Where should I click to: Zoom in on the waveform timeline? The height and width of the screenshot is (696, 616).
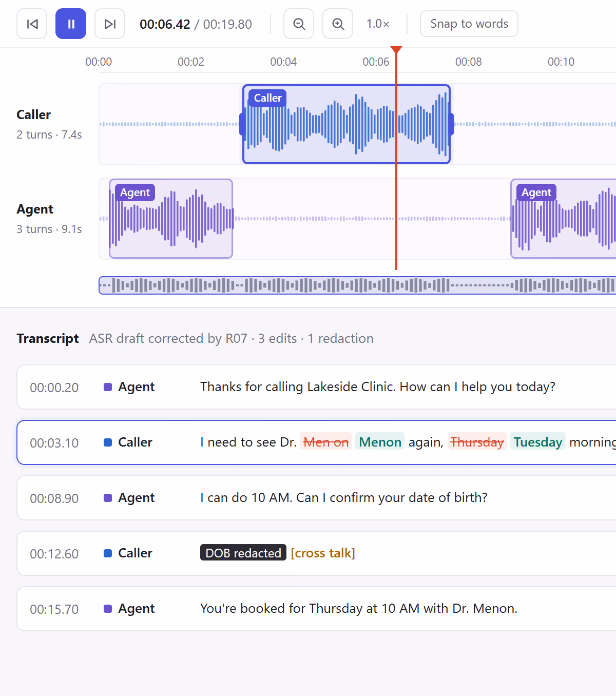point(338,24)
